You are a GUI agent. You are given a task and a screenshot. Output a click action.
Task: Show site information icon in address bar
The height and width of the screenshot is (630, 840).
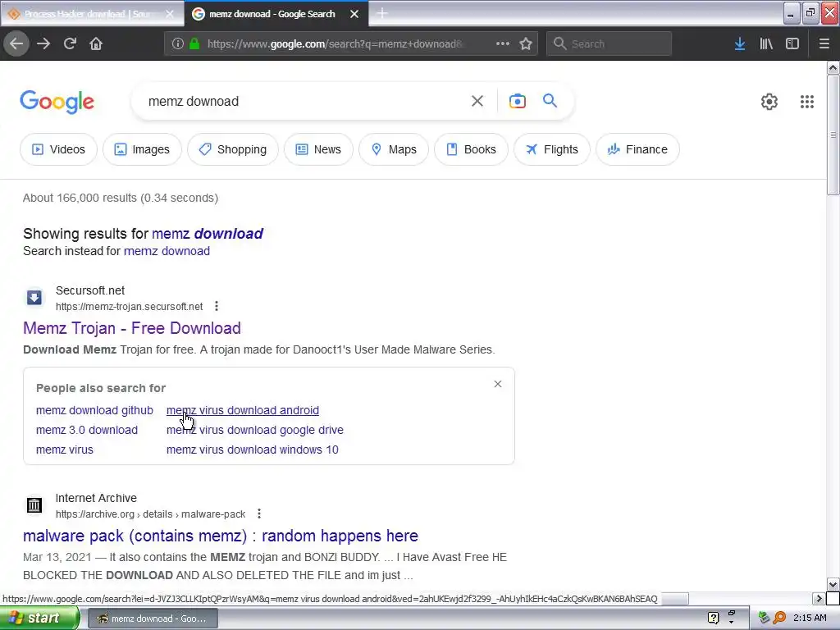coord(177,44)
